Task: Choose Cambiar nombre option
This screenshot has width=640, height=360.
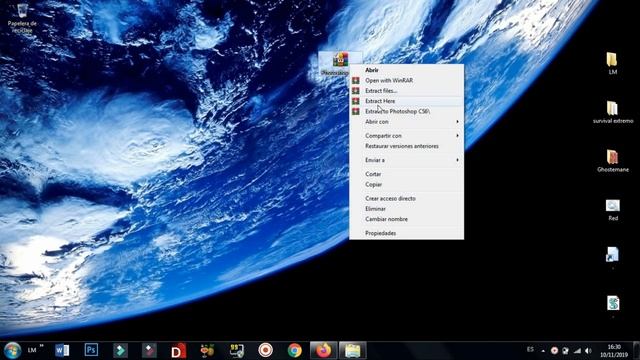Action: pyautogui.click(x=407, y=219)
